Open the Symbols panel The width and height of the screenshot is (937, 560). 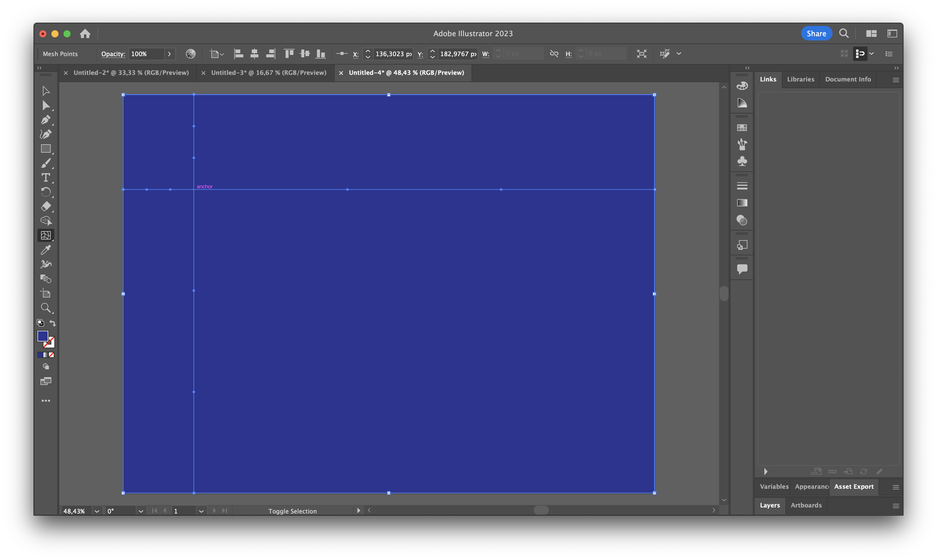click(x=741, y=161)
